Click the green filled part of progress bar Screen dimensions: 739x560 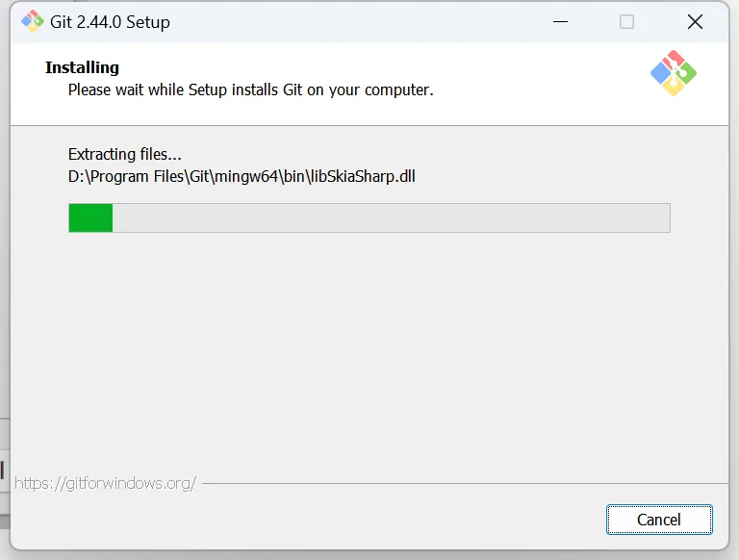(x=90, y=217)
